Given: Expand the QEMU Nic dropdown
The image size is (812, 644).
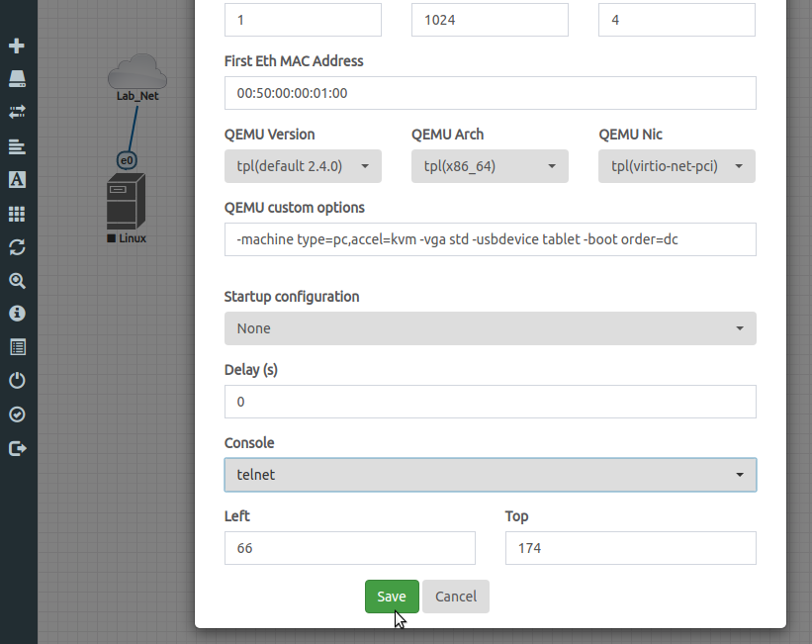Looking at the screenshot, I should coord(677,166).
